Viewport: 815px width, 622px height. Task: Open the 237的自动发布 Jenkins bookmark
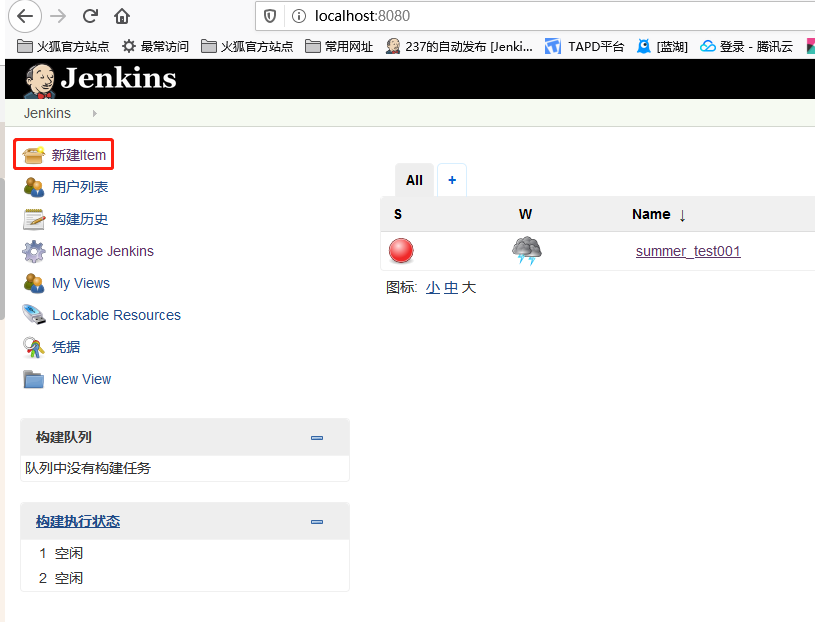[459, 47]
